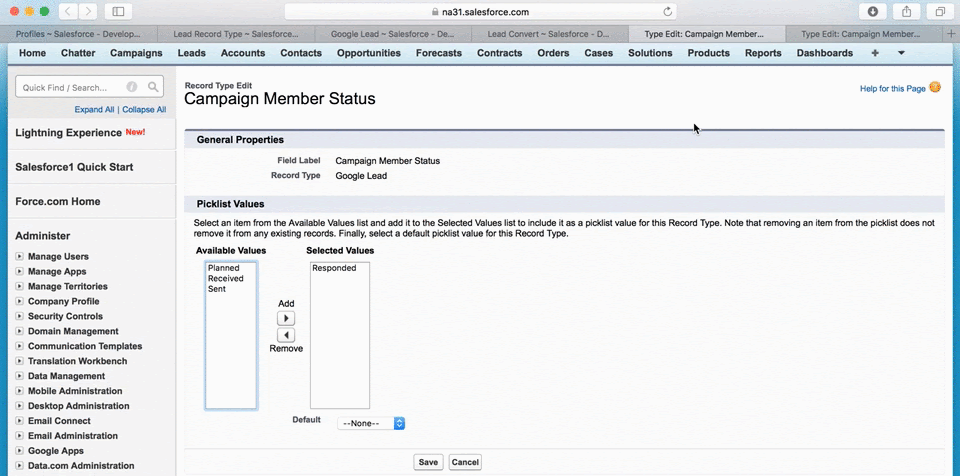Click the Help for this Page icon
The image size is (960, 476).
pos(935,88)
